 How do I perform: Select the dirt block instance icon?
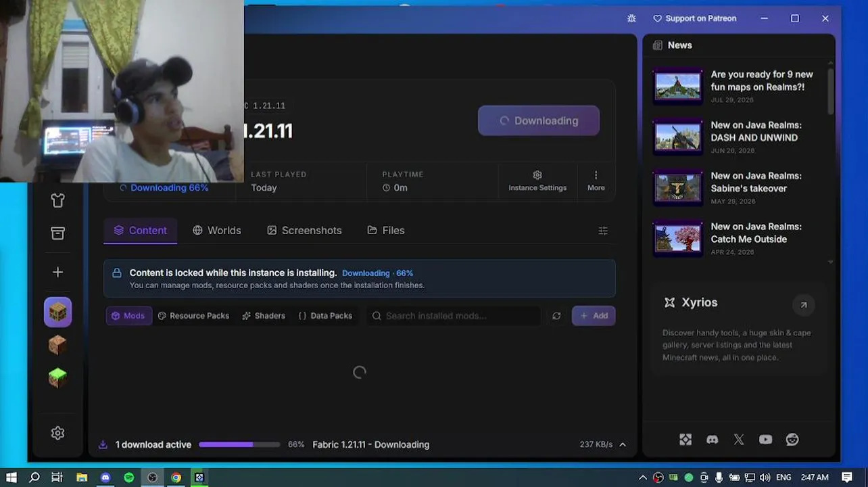(x=57, y=345)
